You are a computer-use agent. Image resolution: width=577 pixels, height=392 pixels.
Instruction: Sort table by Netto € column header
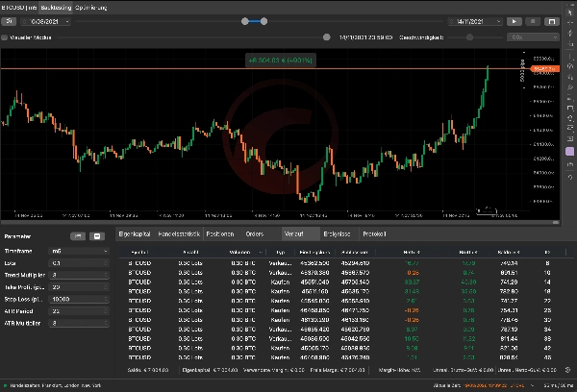coord(412,252)
